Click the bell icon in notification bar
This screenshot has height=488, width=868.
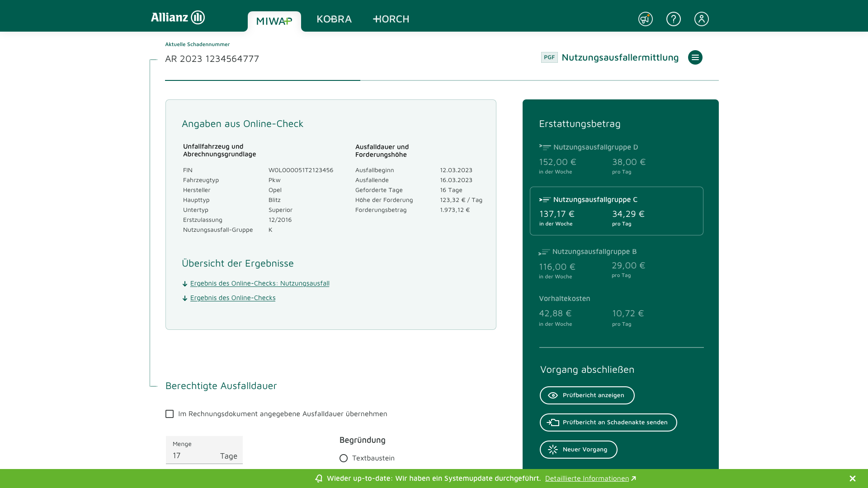coord(319,479)
